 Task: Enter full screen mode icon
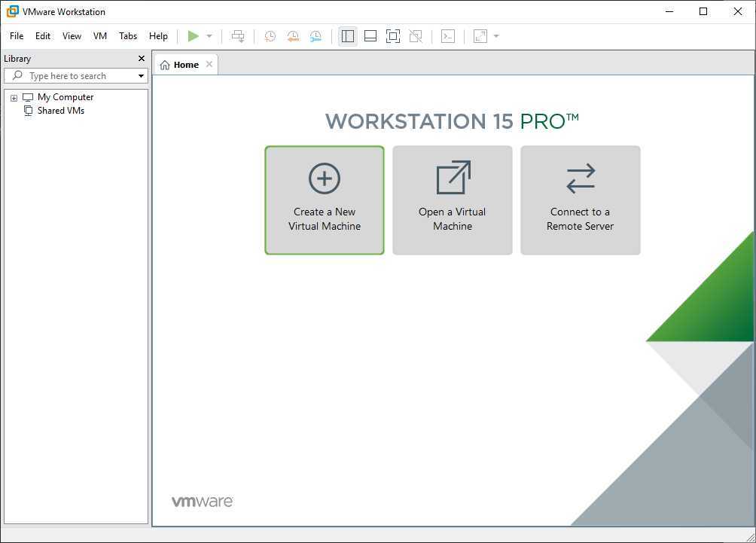click(393, 36)
